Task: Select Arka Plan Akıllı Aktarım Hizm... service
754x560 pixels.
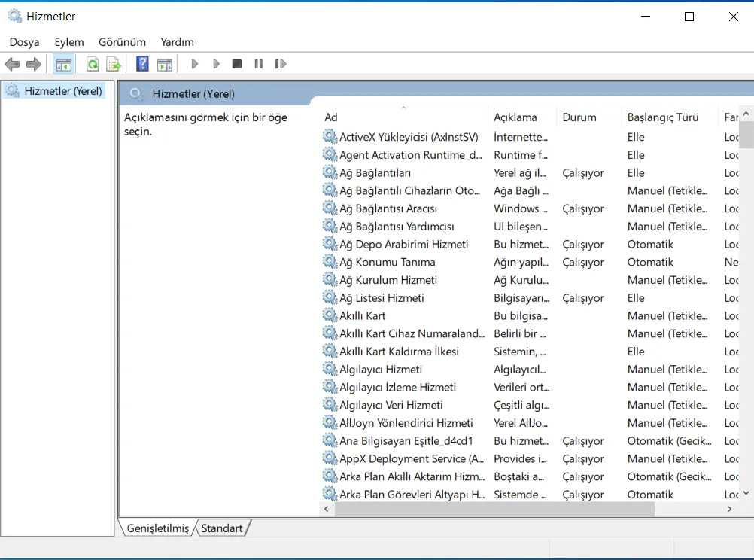Action: [x=412, y=476]
